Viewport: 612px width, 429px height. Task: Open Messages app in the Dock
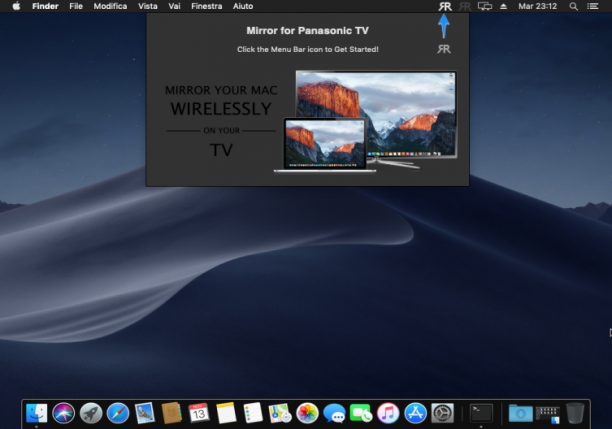click(334, 413)
